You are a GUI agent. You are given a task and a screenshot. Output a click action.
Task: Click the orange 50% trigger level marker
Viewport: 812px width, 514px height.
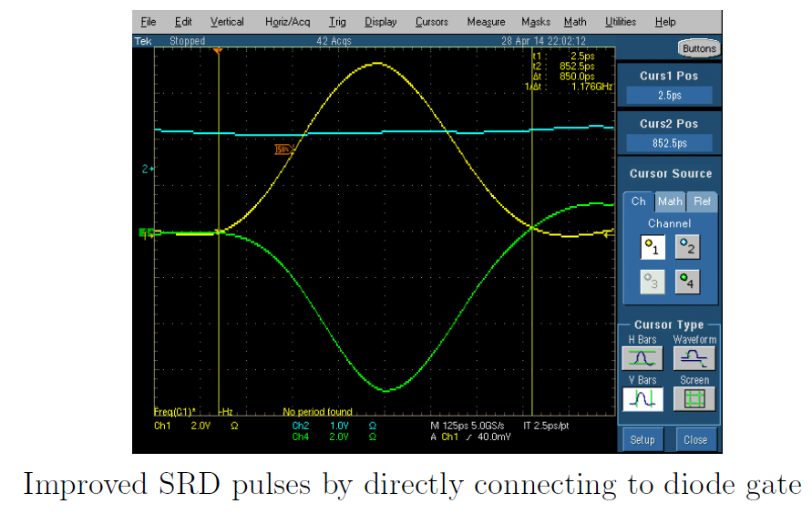pos(283,149)
